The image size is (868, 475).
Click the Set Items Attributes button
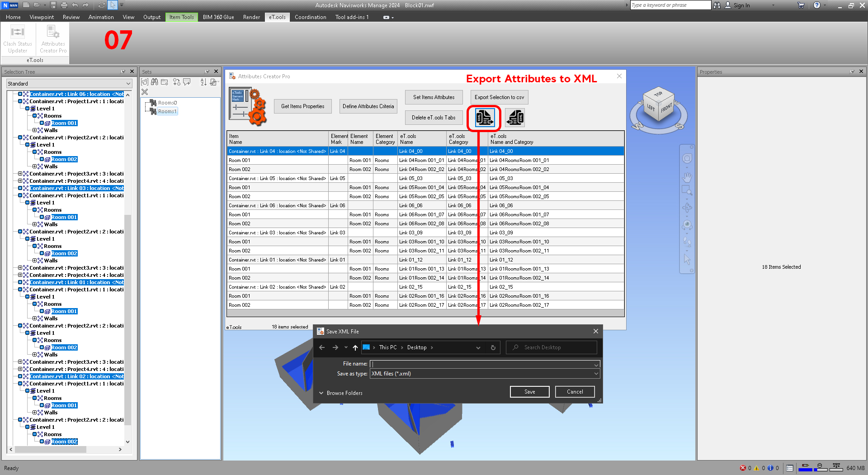point(434,97)
